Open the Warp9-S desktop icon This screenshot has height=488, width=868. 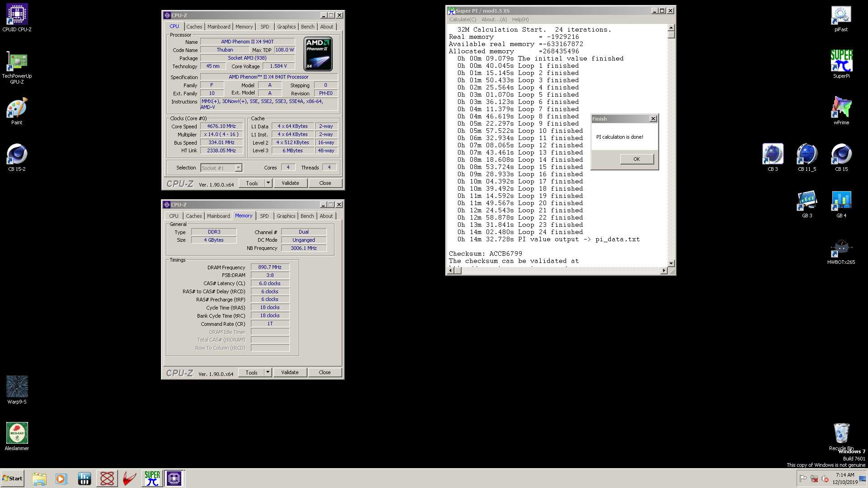[x=17, y=390]
